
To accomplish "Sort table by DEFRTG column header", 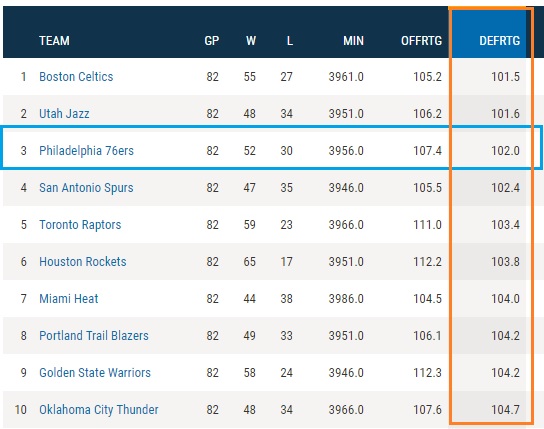I will click(500, 41).
